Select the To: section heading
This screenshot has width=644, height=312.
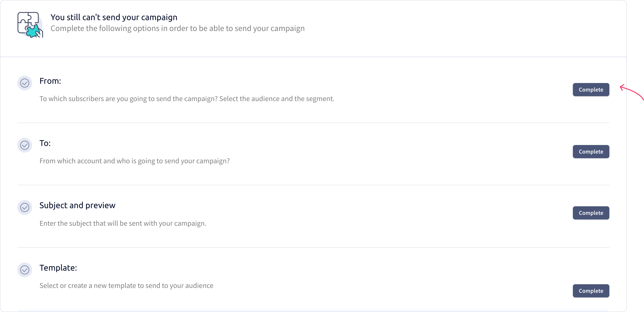[x=45, y=143]
